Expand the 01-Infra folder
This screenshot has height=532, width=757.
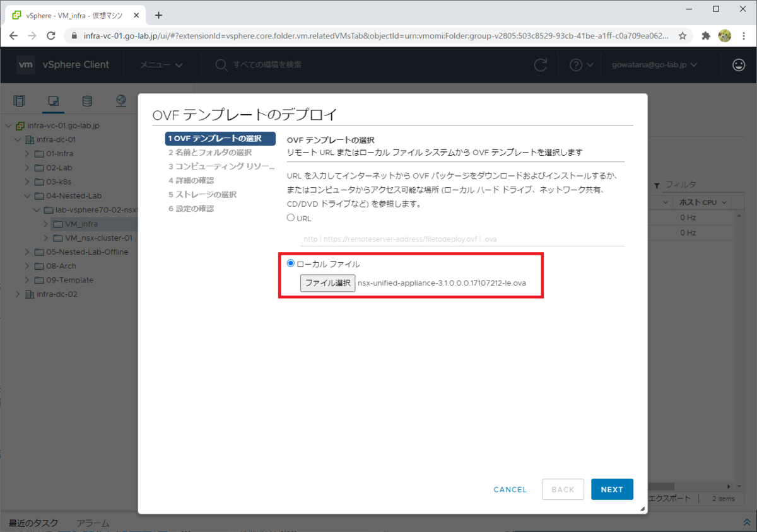point(26,153)
